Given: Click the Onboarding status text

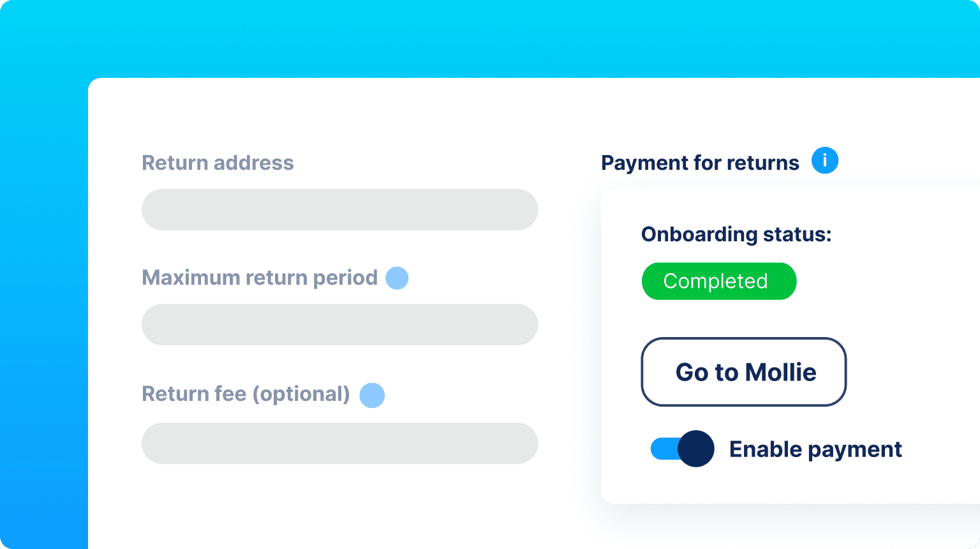Looking at the screenshot, I should [x=736, y=234].
